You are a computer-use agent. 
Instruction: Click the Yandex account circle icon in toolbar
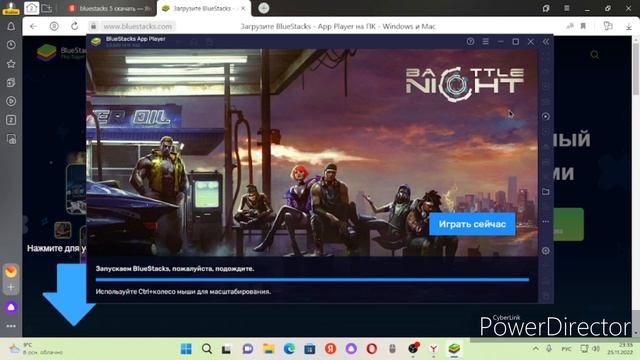tap(54, 26)
